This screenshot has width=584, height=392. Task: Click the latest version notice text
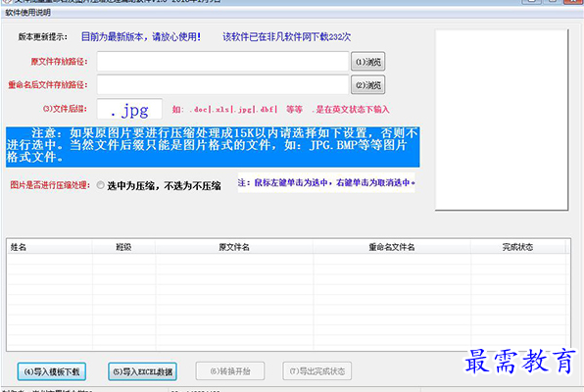click(x=141, y=37)
